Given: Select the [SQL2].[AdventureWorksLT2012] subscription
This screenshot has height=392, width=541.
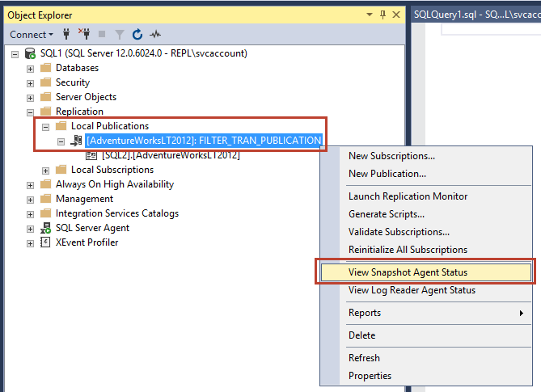Looking at the screenshot, I should [170, 155].
